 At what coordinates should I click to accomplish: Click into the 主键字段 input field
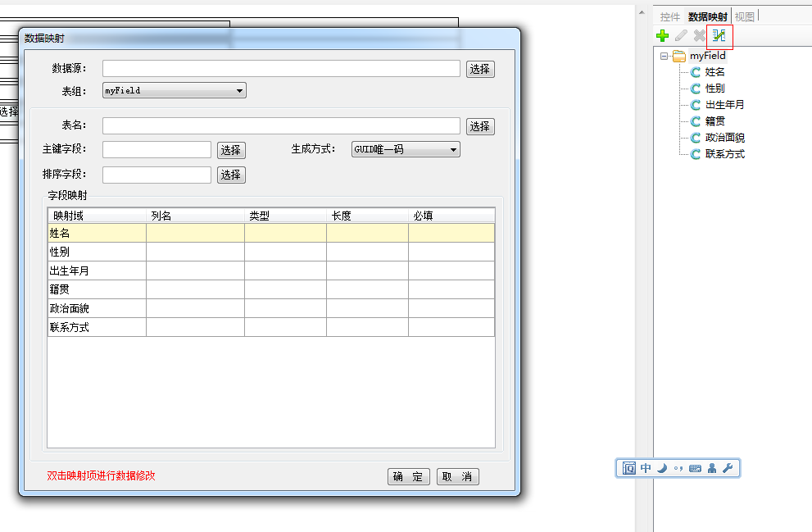pos(157,150)
